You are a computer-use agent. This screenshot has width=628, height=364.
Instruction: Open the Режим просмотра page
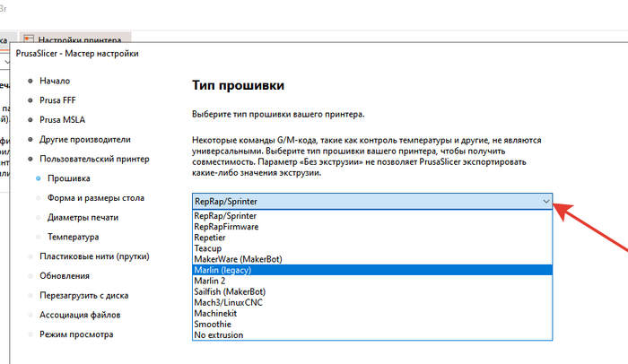[76, 334]
